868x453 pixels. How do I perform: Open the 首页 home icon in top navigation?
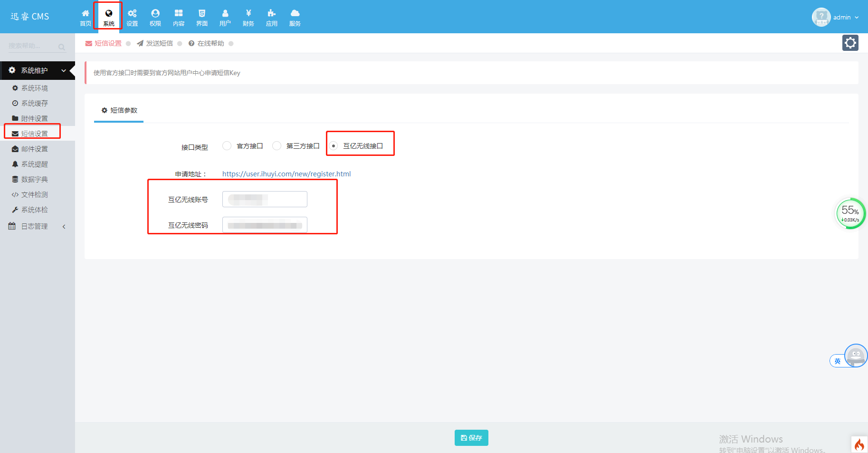[86, 17]
